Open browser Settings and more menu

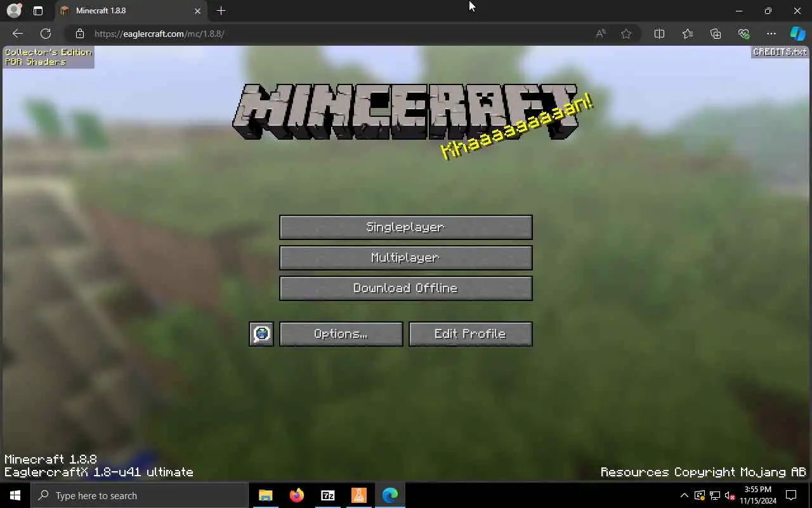pyautogui.click(x=771, y=34)
